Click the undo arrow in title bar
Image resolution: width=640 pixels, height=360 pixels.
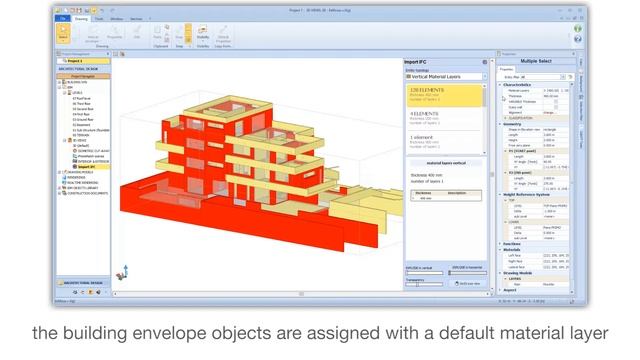point(102,10)
